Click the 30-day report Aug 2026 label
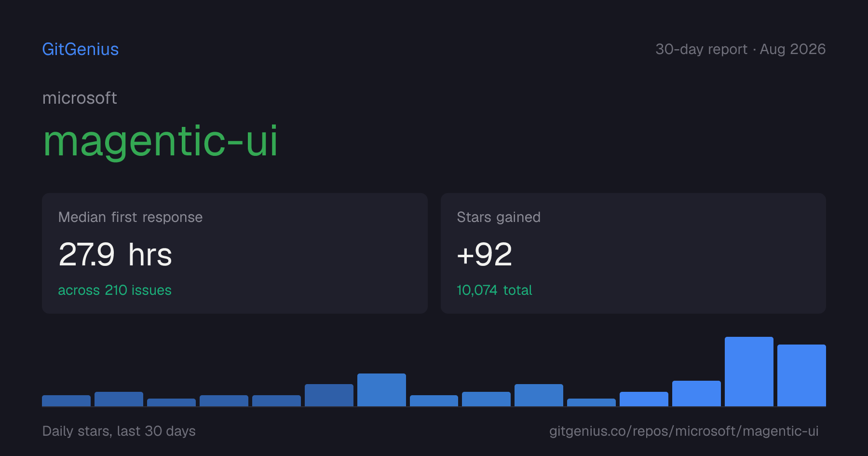The width and height of the screenshot is (868, 456). 740,49
